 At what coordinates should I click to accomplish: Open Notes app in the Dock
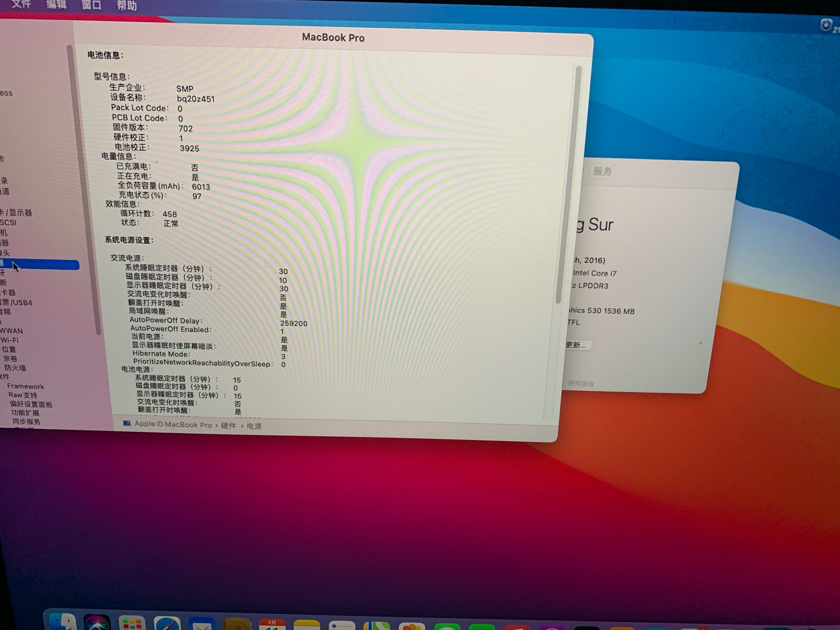point(307,625)
